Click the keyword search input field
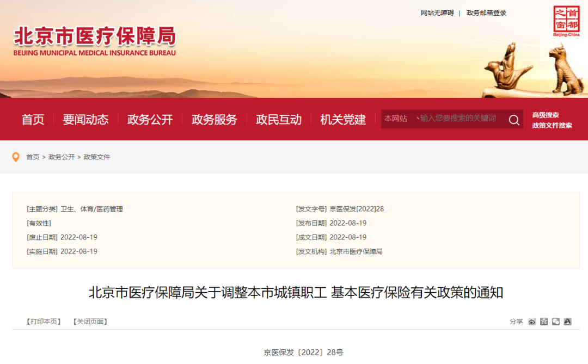 [x=460, y=119]
